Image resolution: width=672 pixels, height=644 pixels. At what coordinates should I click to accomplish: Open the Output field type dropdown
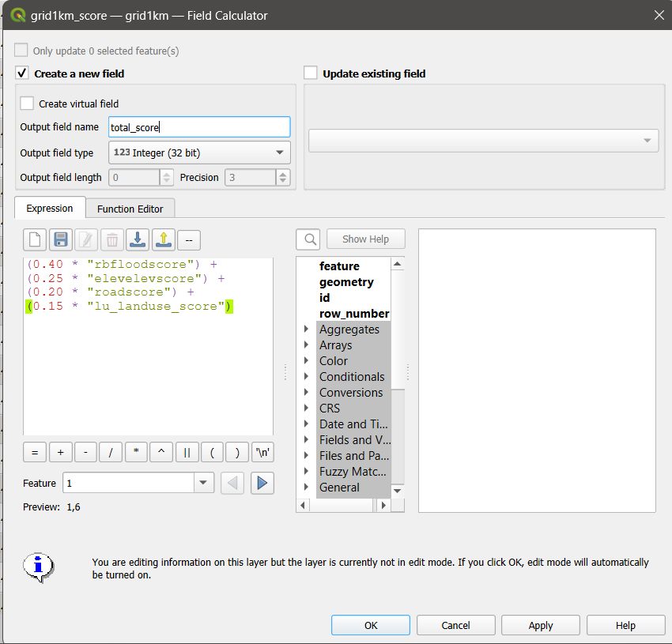click(199, 153)
